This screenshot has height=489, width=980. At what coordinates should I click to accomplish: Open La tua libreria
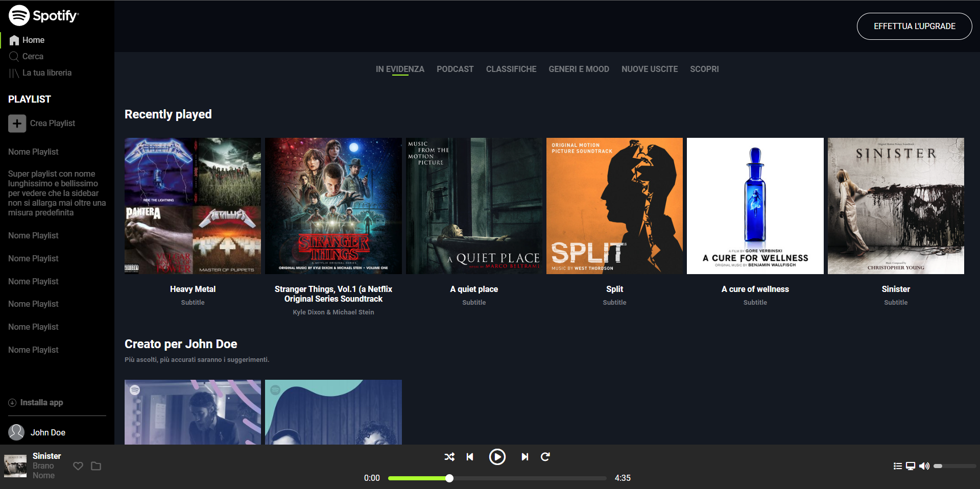40,72
